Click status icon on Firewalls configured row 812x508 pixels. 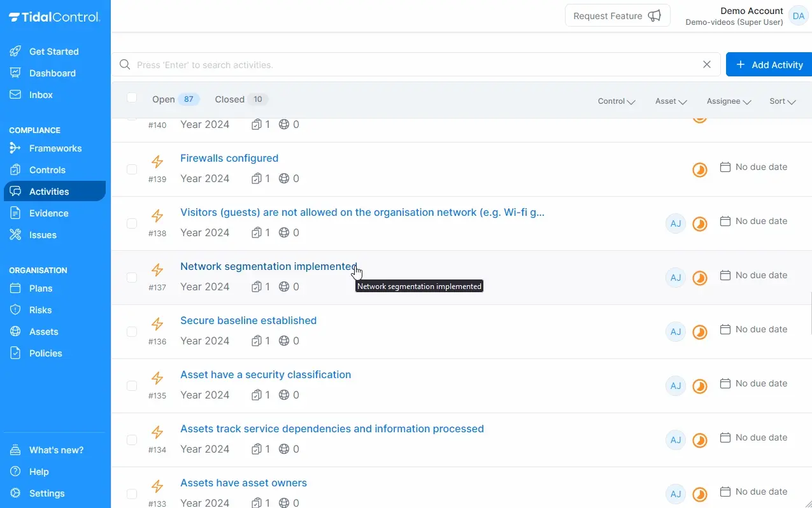(700, 170)
